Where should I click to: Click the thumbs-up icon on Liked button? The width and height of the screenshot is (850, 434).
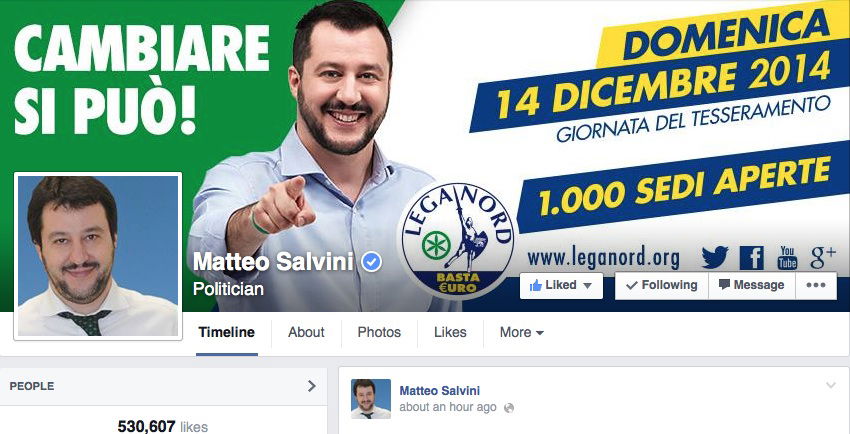(x=536, y=286)
